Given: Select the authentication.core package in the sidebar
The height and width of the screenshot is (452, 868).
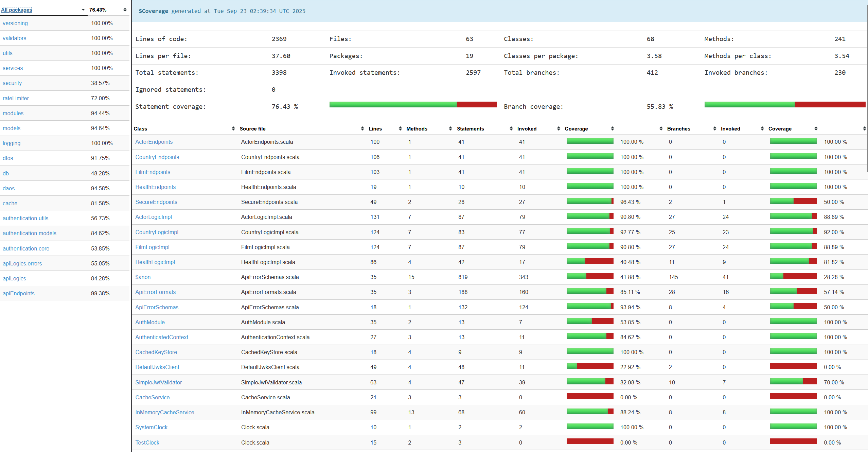Looking at the screenshot, I should point(26,248).
